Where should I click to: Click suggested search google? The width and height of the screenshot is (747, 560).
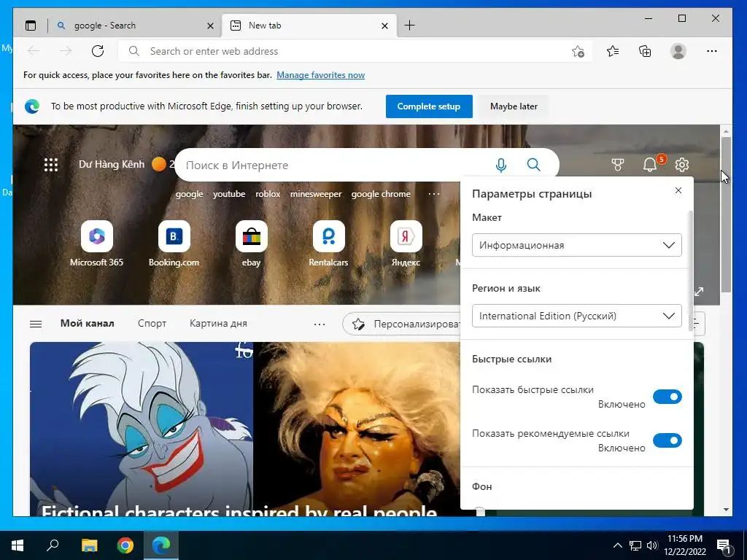coord(189,194)
